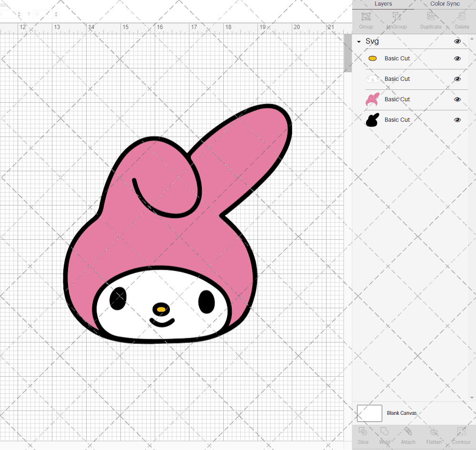Click the Delete trash icon
The image size is (476, 450).
pyautogui.click(x=462, y=16)
